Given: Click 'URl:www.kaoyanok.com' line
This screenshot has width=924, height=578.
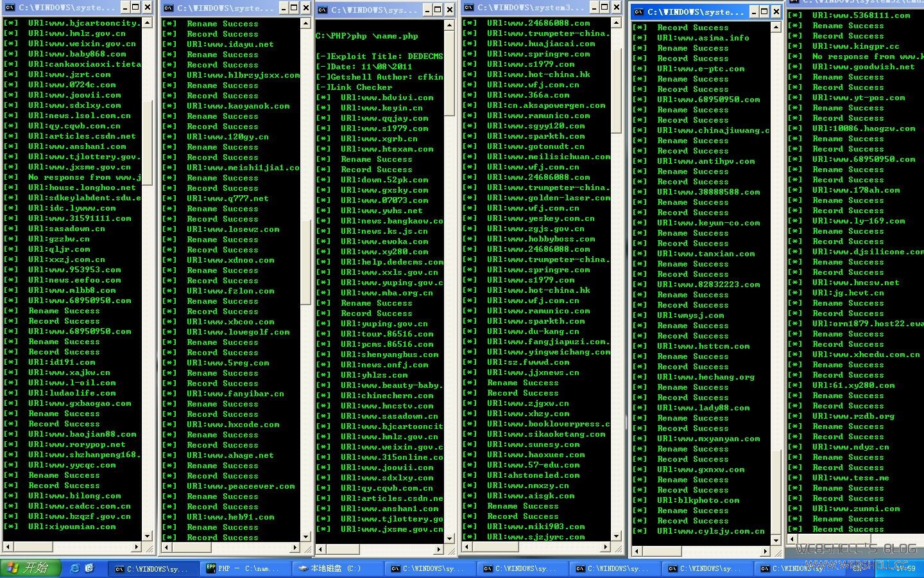Looking at the screenshot, I should click(238, 106).
